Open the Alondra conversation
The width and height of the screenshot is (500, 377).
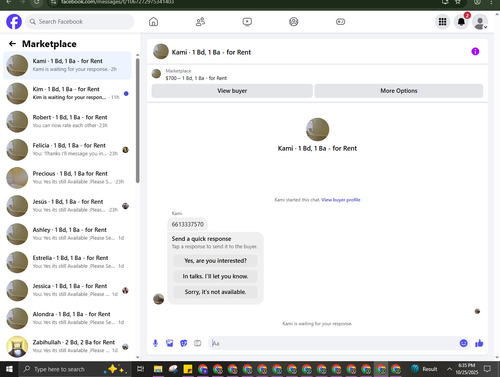point(67,318)
